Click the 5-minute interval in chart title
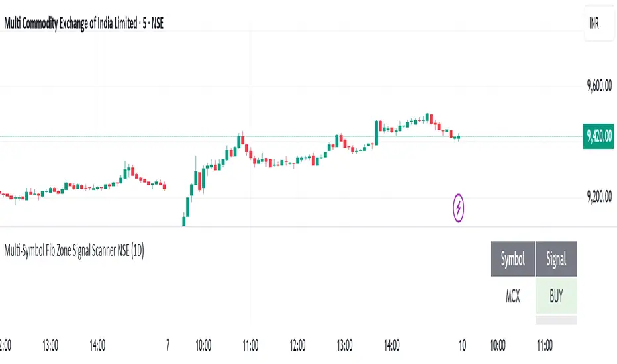 click(141, 24)
